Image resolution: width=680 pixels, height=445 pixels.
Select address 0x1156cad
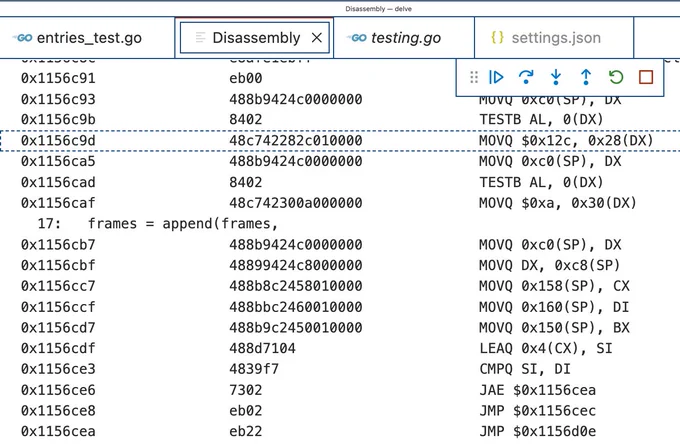pyautogui.click(x=58, y=182)
